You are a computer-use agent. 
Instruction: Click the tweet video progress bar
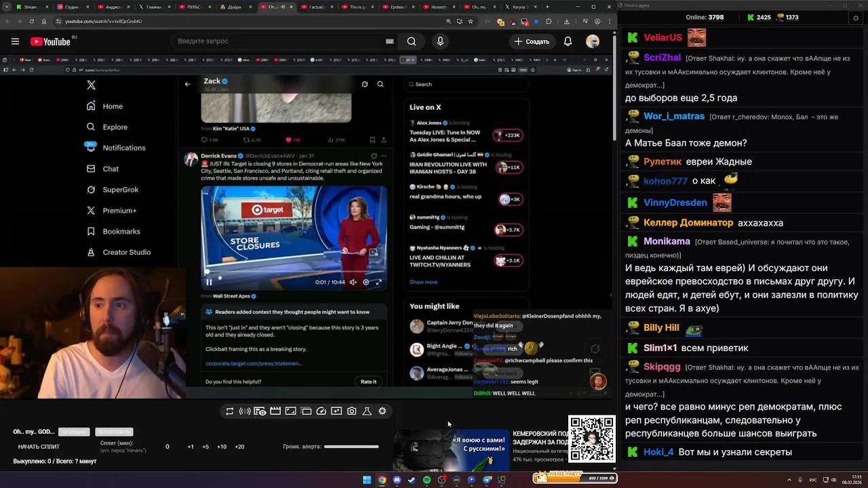(294, 272)
